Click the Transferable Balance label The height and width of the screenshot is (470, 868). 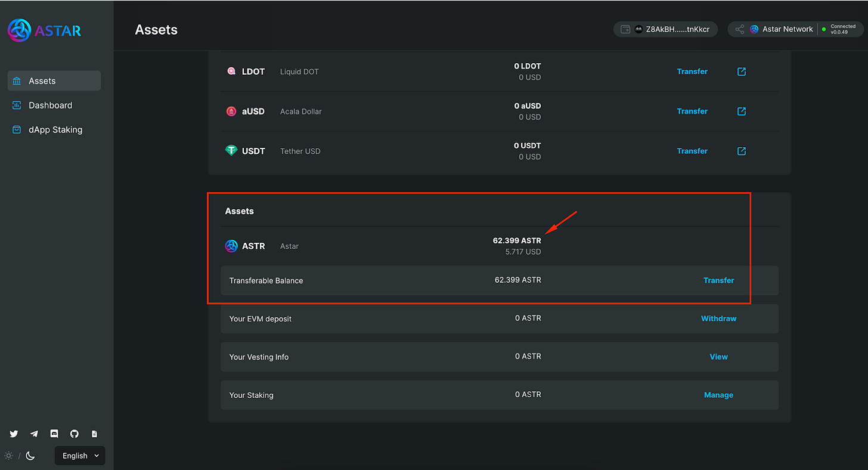coord(266,280)
